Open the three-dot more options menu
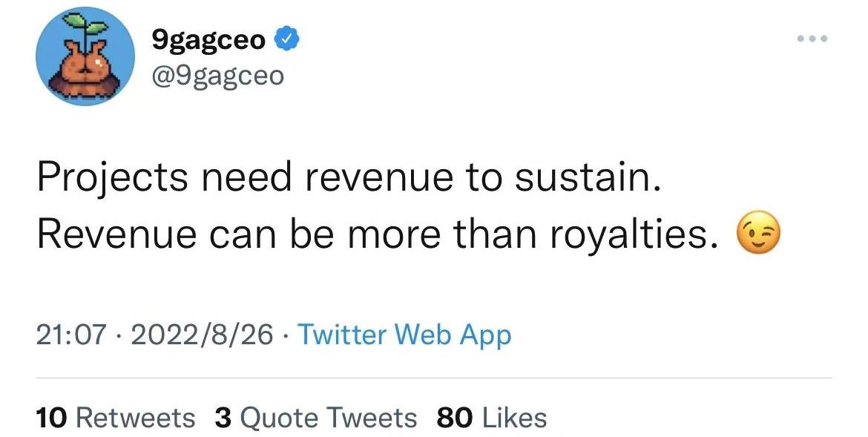Screen dimensions: 868x437 (x=812, y=38)
